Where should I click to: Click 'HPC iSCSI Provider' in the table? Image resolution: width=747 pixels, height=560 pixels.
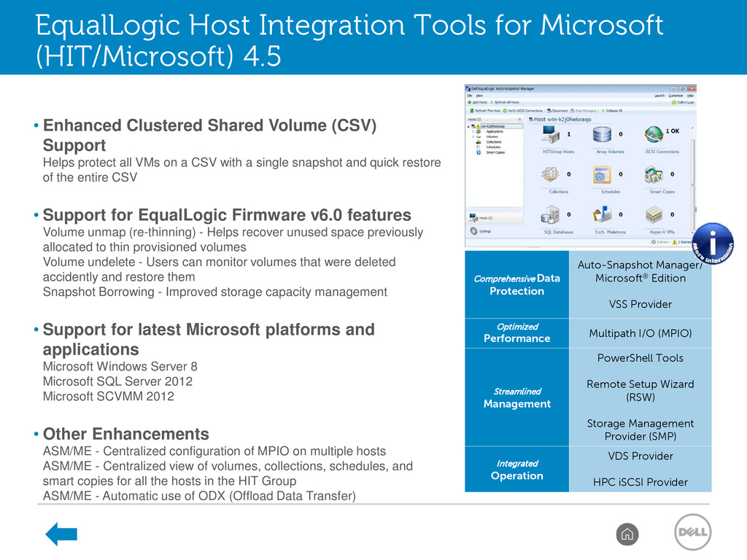tap(640, 482)
